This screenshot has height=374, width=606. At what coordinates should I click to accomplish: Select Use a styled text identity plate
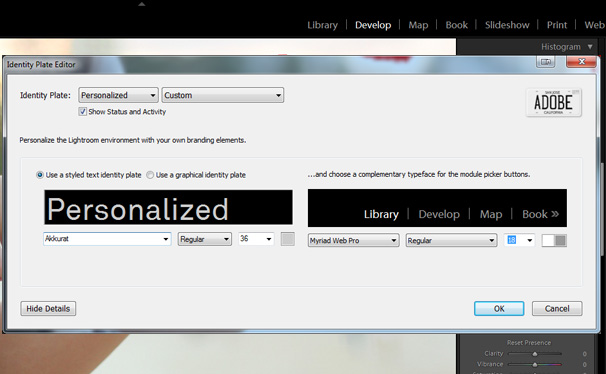point(40,175)
